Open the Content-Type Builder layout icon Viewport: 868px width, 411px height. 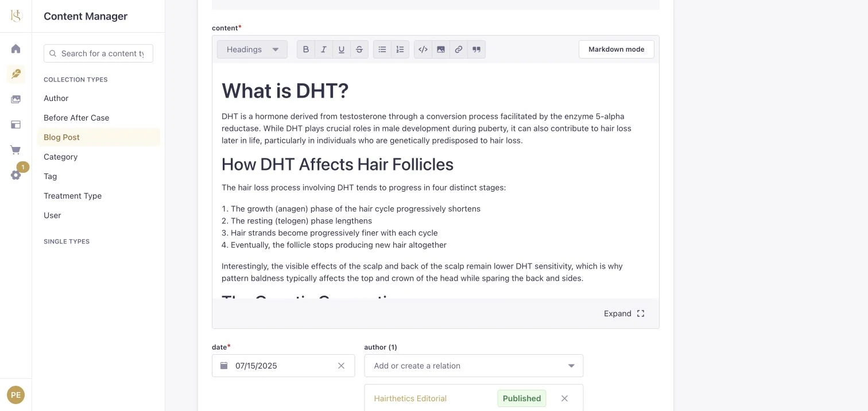coord(16,125)
